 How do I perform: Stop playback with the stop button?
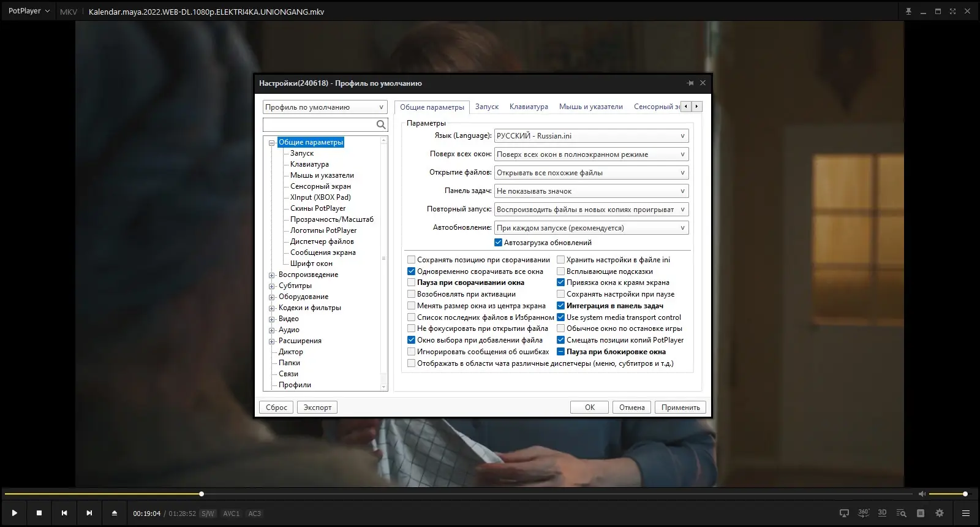tap(39, 513)
